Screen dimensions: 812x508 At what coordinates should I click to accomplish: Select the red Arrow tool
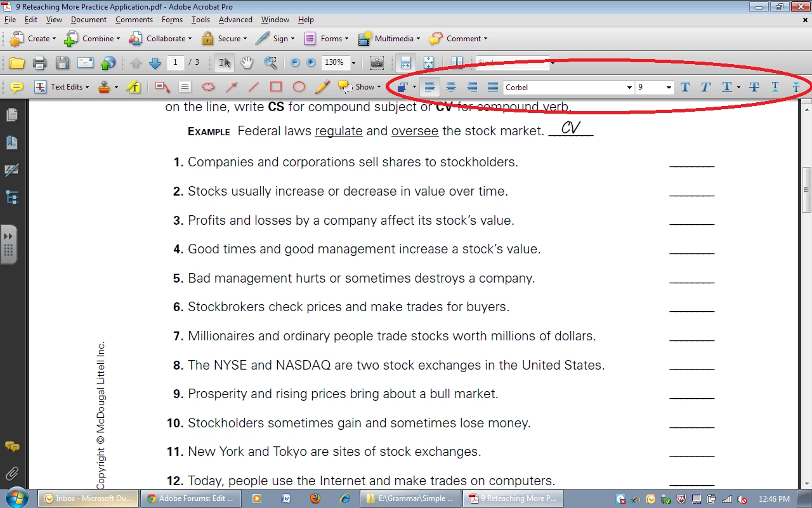[x=232, y=87]
